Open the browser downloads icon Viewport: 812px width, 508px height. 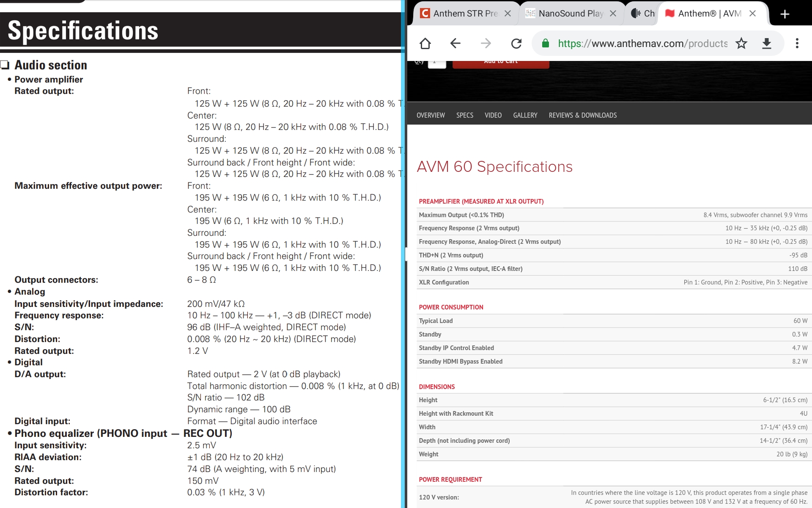(x=767, y=44)
